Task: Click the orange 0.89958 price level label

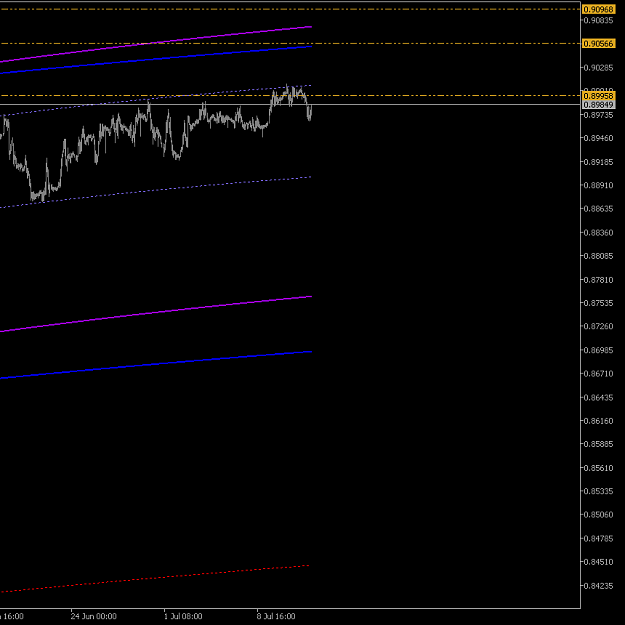Action: click(598, 96)
